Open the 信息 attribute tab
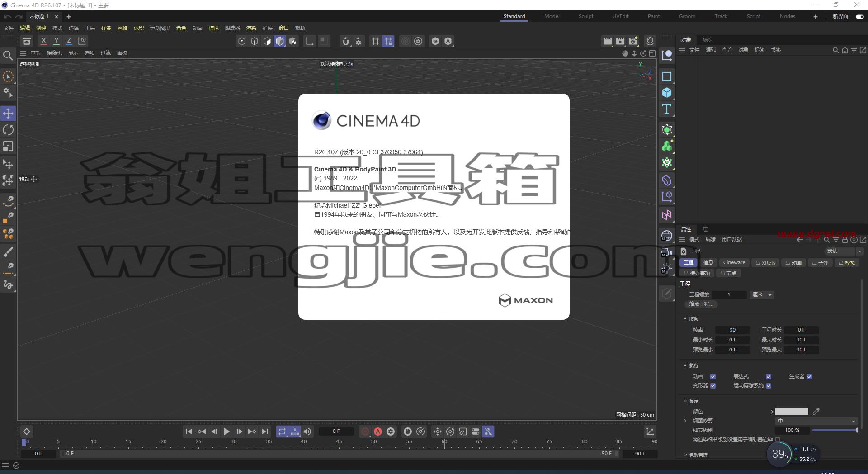This screenshot has width=868, height=474. point(708,263)
